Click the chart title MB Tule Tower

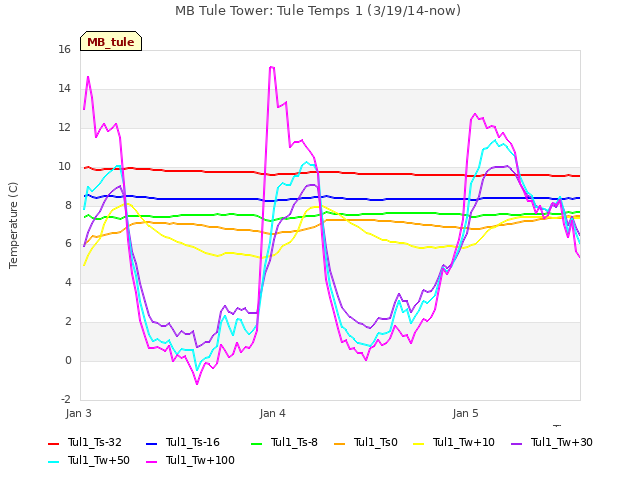(x=318, y=11)
